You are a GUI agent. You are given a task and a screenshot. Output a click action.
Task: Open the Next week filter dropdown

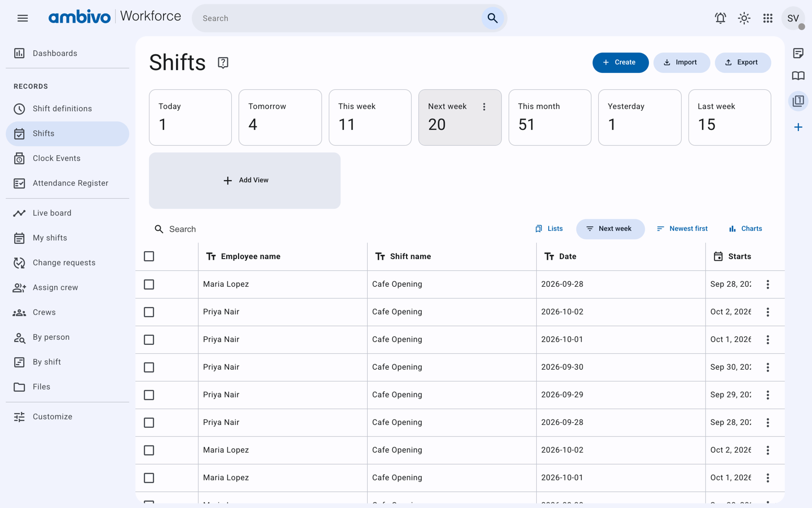(610, 229)
